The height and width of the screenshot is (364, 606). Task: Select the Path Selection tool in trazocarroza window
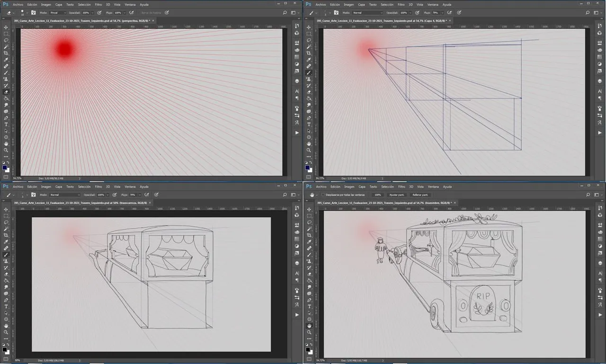[6, 313]
